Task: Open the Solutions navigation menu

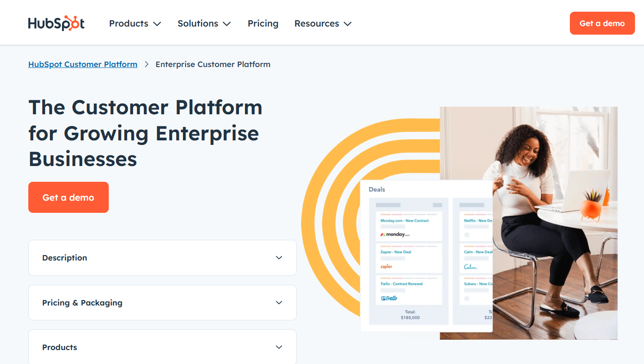Action: click(204, 23)
